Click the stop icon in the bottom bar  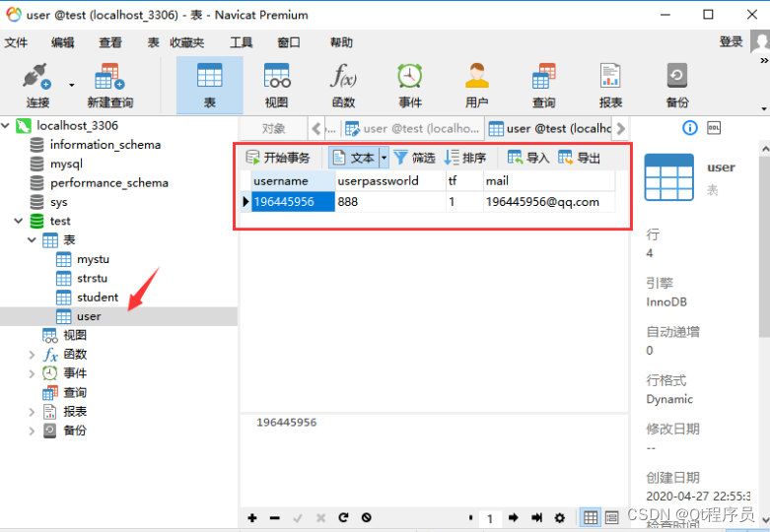[367, 518]
